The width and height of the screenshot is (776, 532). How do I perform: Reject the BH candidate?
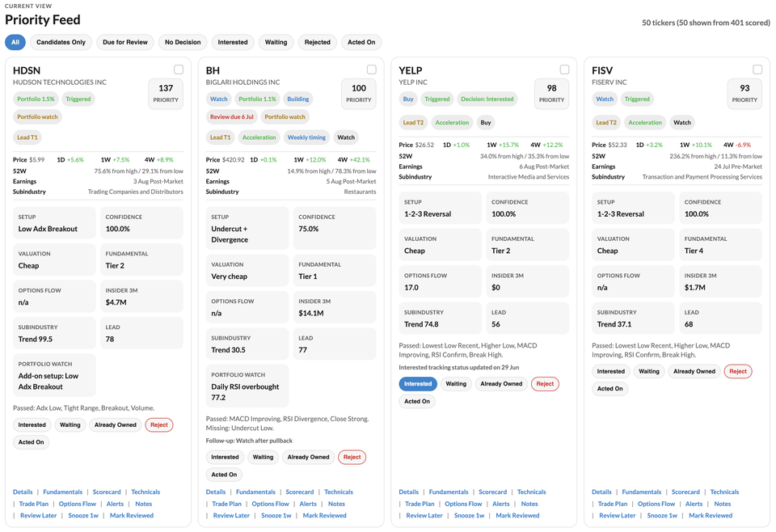[352, 457]
